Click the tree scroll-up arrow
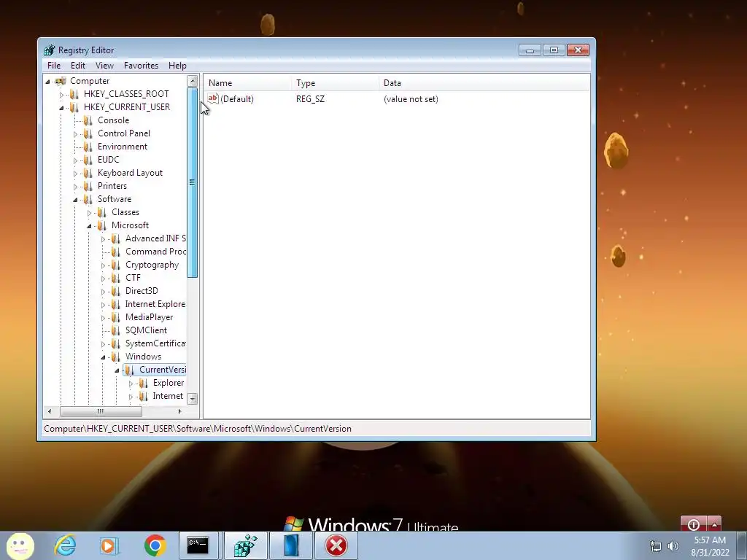Viewport: 747px width, 560px height. pyautogui.click(x=193, y=81)
